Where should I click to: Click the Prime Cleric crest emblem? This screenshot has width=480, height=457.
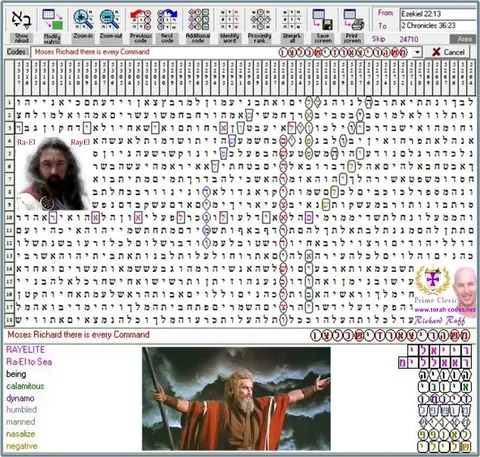433,280
